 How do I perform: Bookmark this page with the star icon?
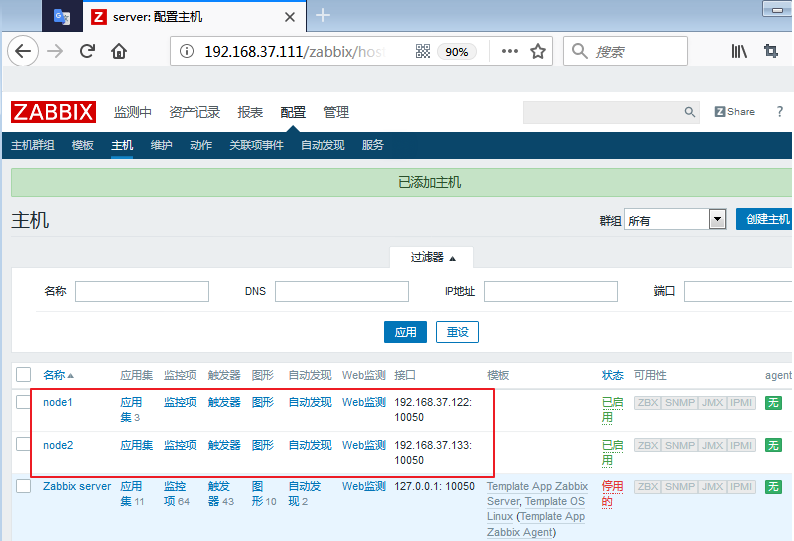538,51
